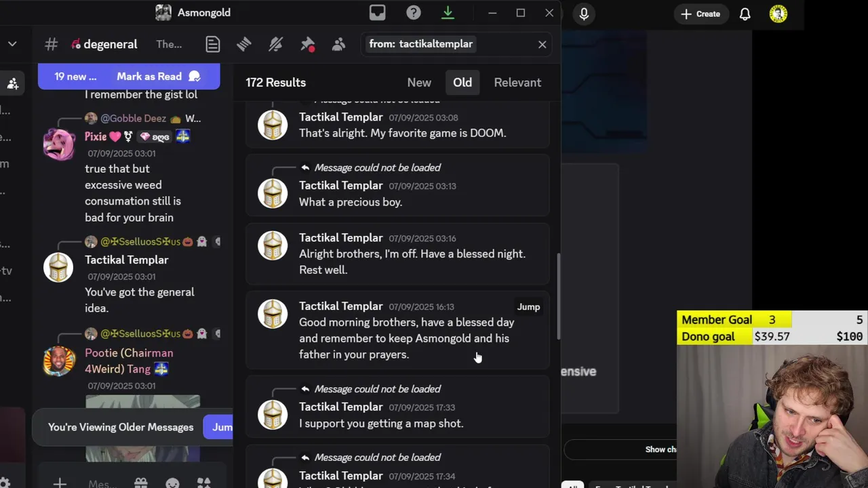Sort results by New
Screen dimensions: 868x488
pyautogui.click(x=419, y=83)
